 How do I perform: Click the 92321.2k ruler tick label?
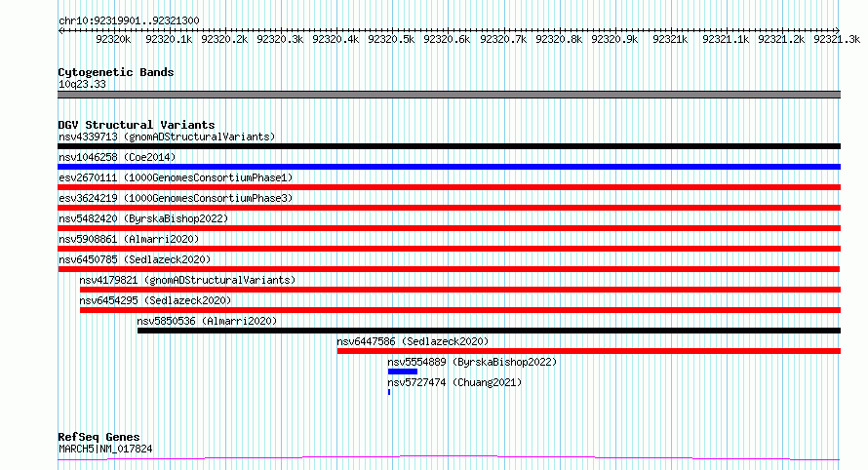(781, 39)
